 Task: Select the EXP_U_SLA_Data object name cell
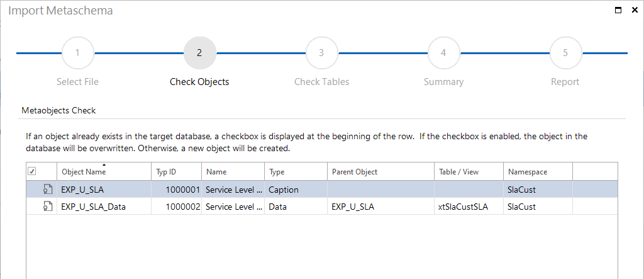coord(104,207)
